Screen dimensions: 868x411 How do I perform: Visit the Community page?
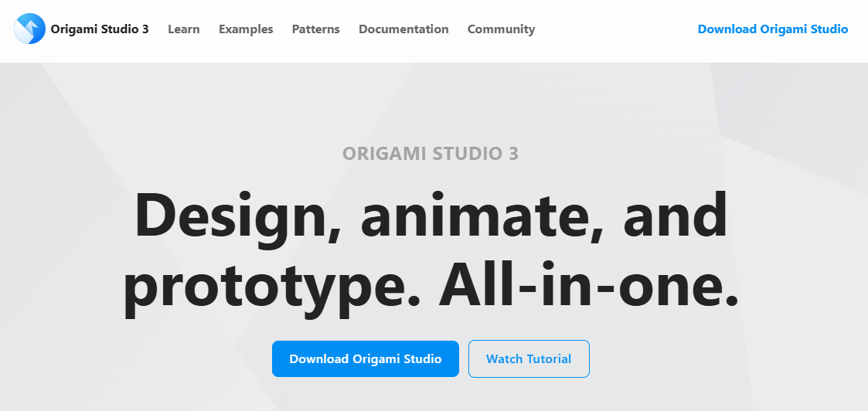tap(501, 29)
